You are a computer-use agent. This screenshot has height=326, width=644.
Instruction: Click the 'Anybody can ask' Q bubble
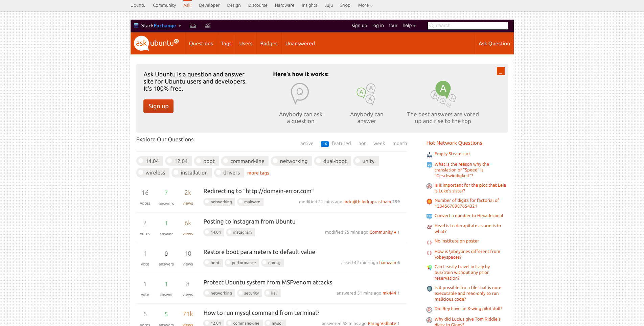tap(300, 93)
